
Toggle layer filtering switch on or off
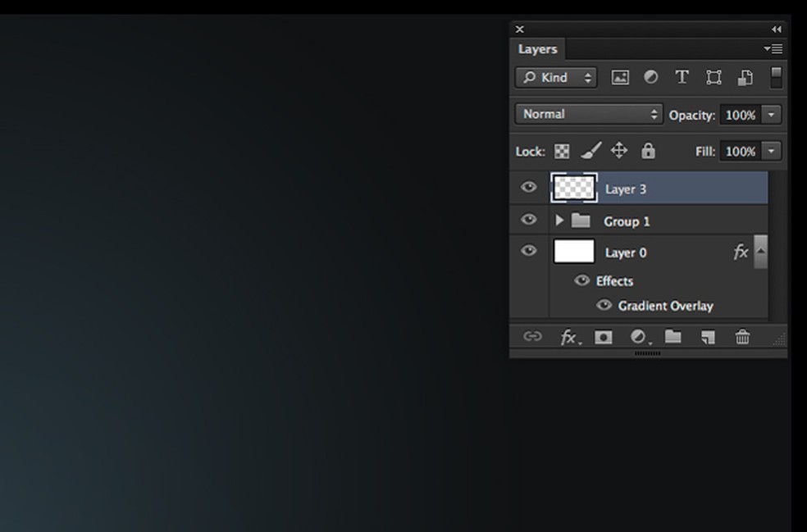(x=776, y=77)
